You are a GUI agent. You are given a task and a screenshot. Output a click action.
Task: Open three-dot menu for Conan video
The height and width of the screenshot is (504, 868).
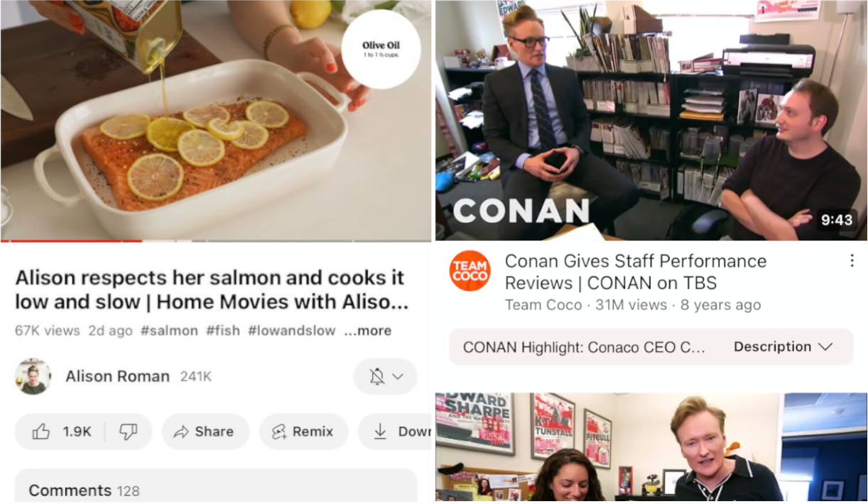point(852,261)
